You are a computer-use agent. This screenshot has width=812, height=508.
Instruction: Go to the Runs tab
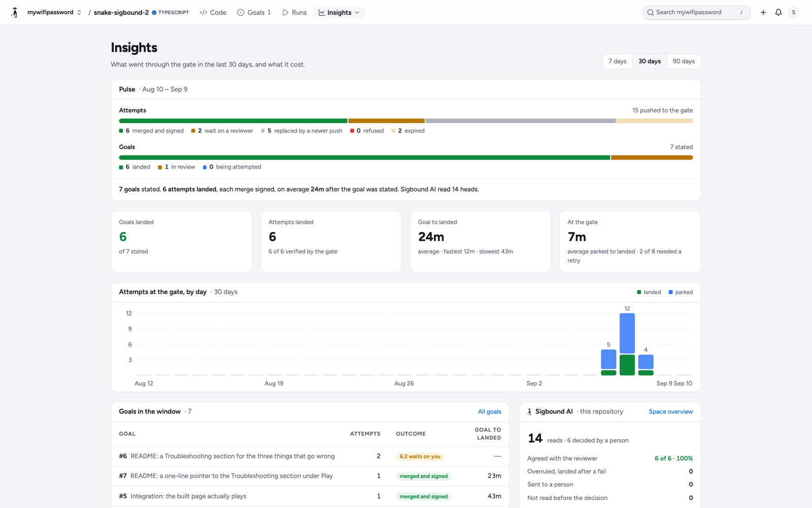coord(294,12)
